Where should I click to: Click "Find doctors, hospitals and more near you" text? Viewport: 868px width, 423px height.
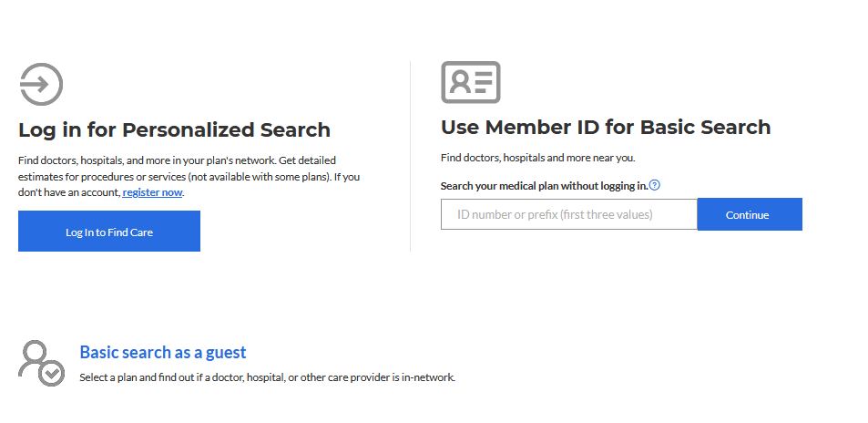537,158
